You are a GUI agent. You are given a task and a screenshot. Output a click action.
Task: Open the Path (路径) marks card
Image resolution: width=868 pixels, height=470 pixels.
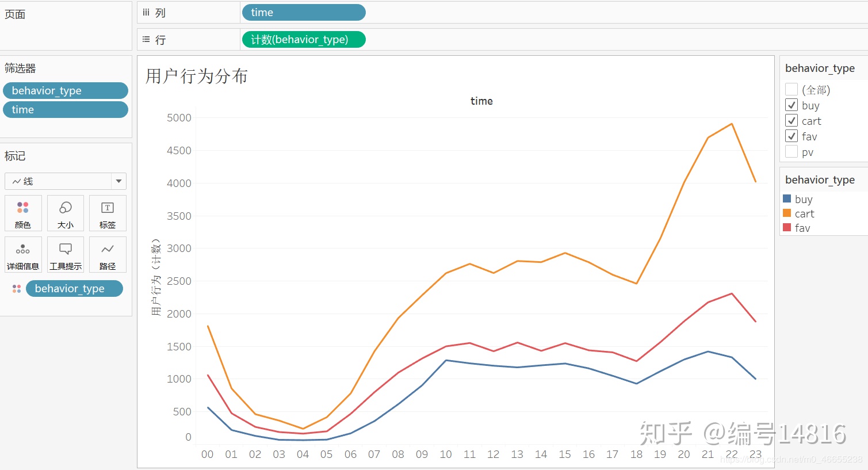108,254
